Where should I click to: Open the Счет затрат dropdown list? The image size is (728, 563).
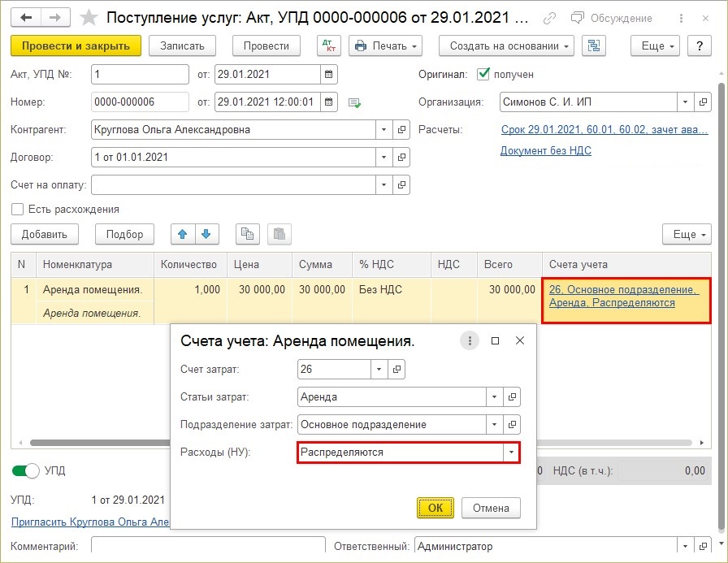pyautogui.click(x=379, y=369)
